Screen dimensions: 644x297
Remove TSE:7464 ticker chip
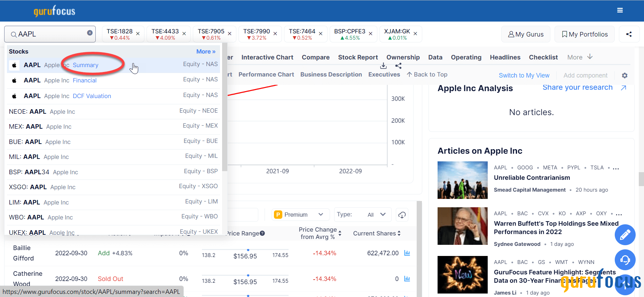pyautogui.click(x=321, y=34)
